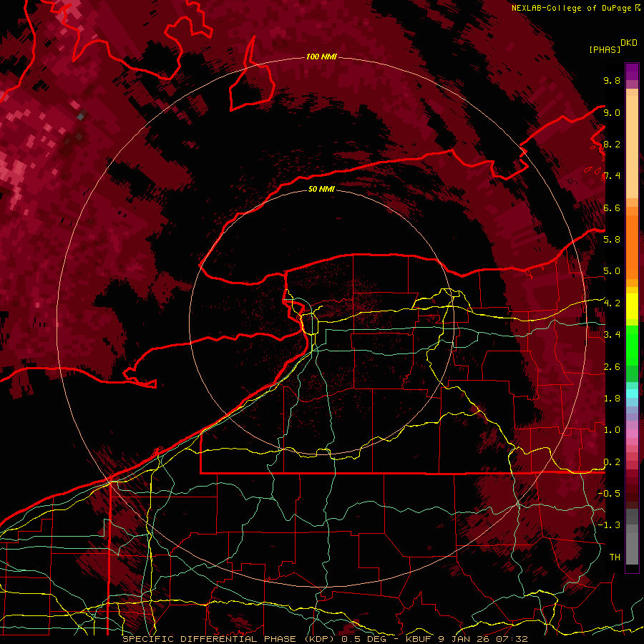Click the 9.8 value on the scale
The width and height of the screenshot is (644, 644).
pos(612,80)
